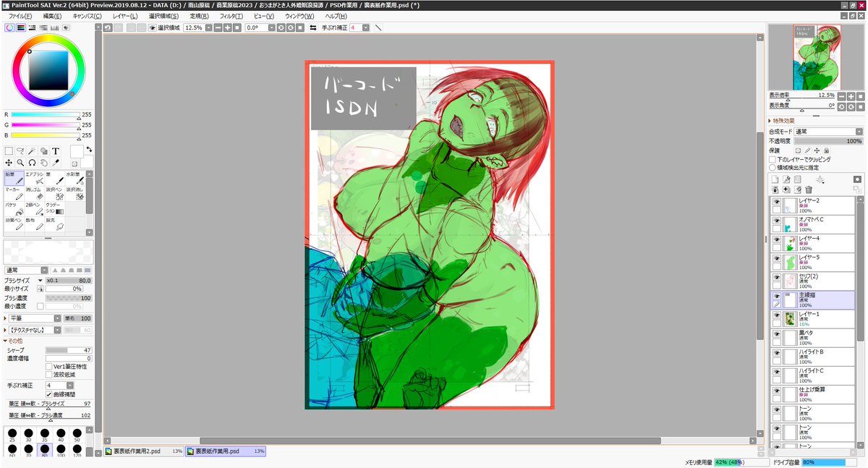Viewport: 868px width, 468px height.
Task: Enable 下のレイヤーでクリッピング checkbox
Action: 773,159
